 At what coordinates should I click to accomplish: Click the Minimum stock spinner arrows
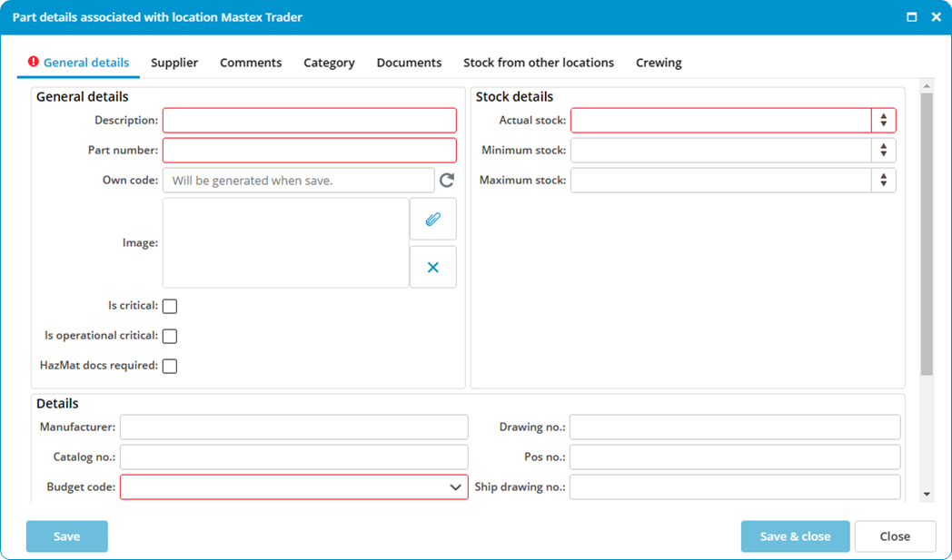(883, 150)
